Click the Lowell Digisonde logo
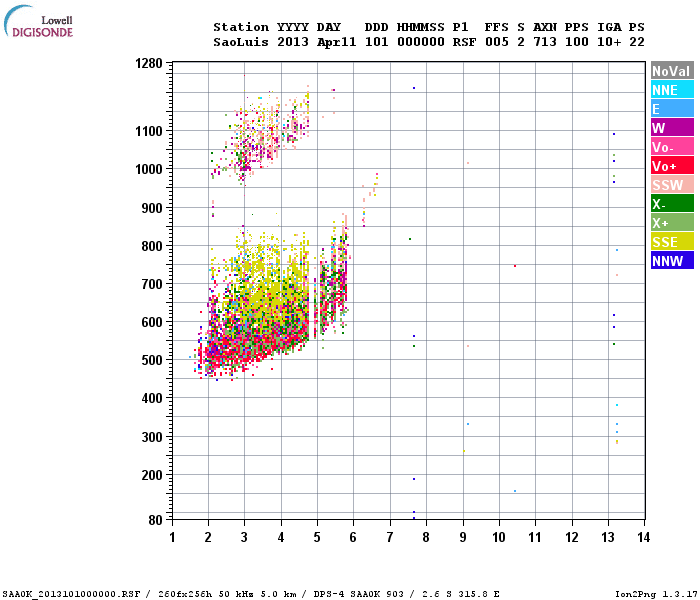The image size is (700, 600). 38,21
